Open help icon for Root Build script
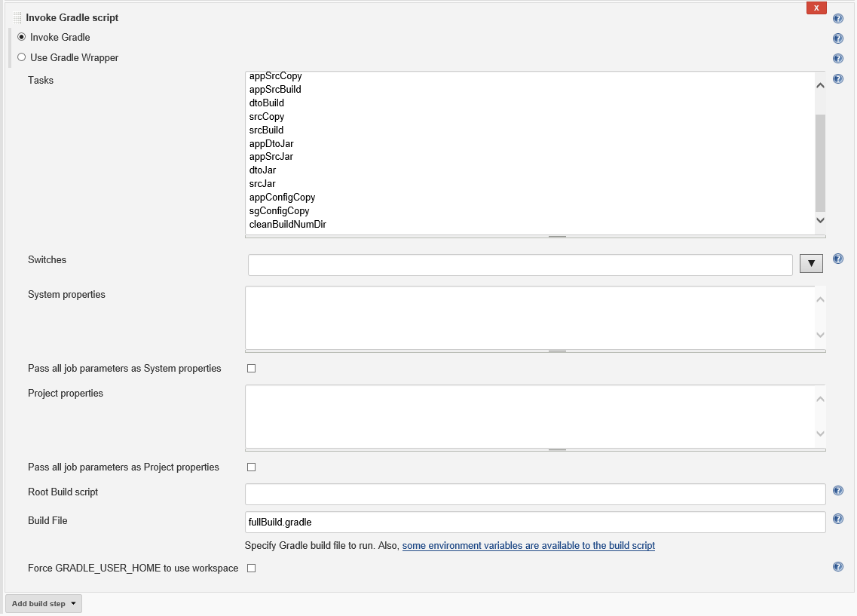 [838, 490]
